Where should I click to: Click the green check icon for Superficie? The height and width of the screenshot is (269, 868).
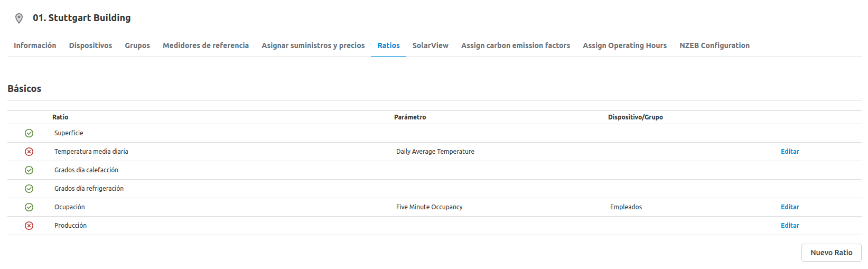[29, 133]
